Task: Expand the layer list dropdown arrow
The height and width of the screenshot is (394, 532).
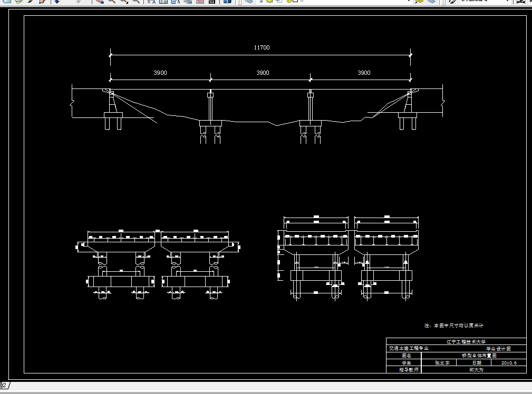Action: click(408, 1)
